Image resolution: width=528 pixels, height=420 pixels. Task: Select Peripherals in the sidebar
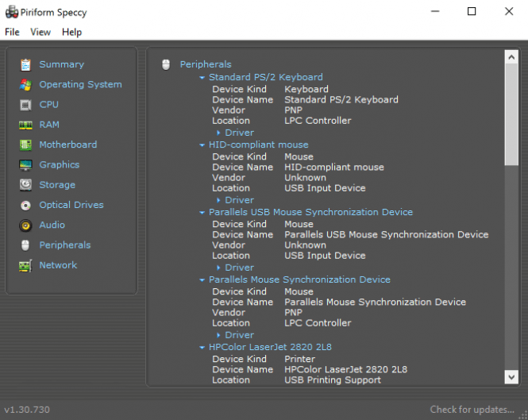(x=65, y=245)
